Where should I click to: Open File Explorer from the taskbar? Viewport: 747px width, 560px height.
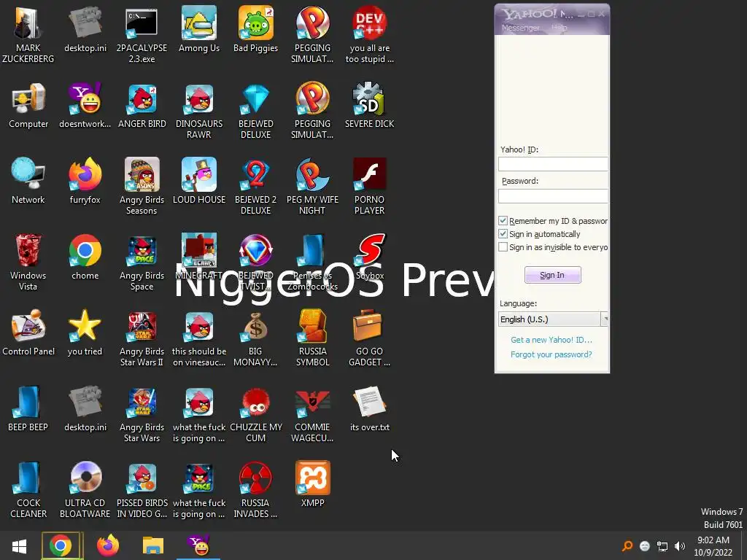153,545
